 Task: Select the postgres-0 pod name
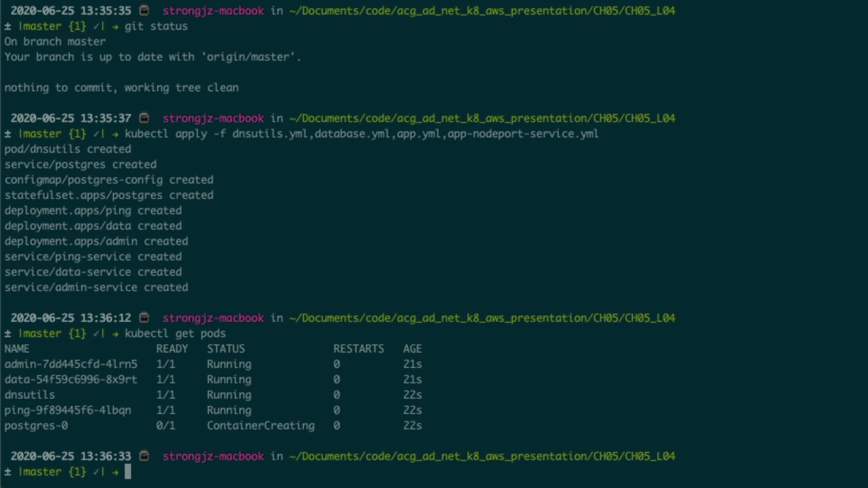36,426
